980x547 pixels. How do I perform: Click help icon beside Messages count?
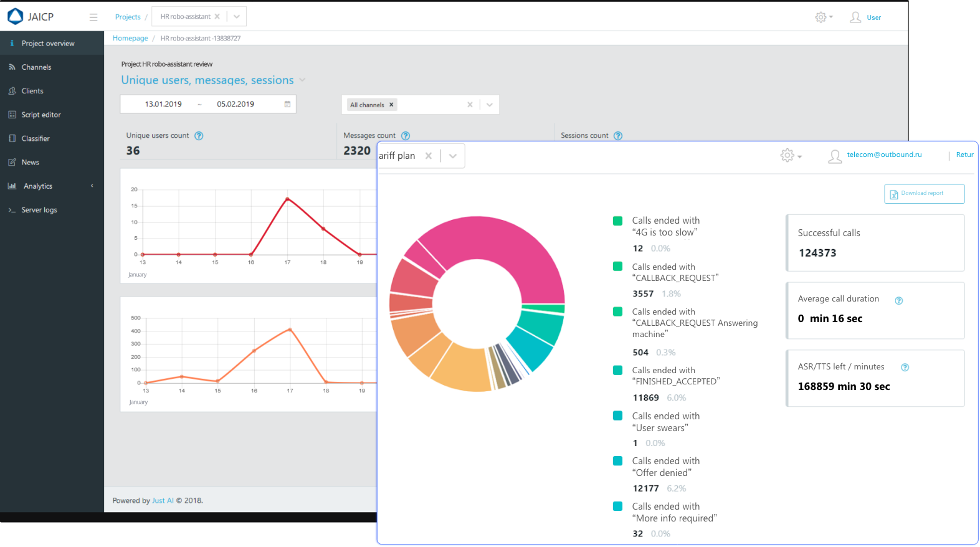tap(406, 136)
